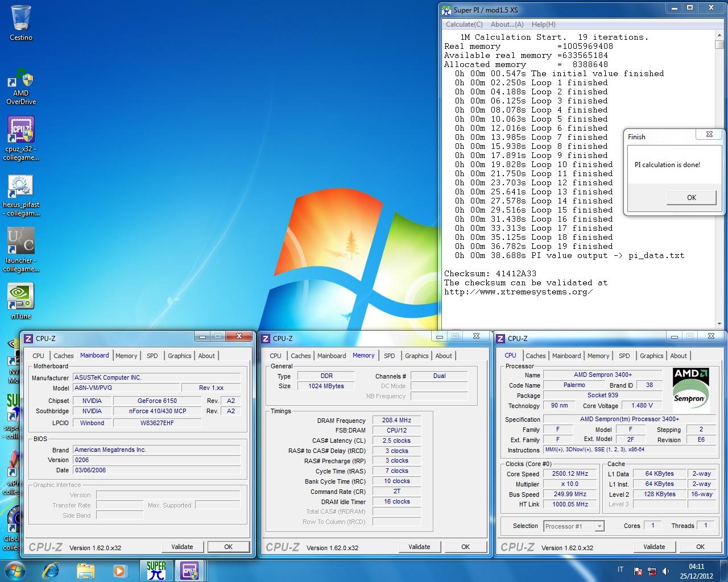Screen dimensions: 728x582
Task: Click the CAS# Latency value 2.5 clocks
Action: click(x=397, y=440)
